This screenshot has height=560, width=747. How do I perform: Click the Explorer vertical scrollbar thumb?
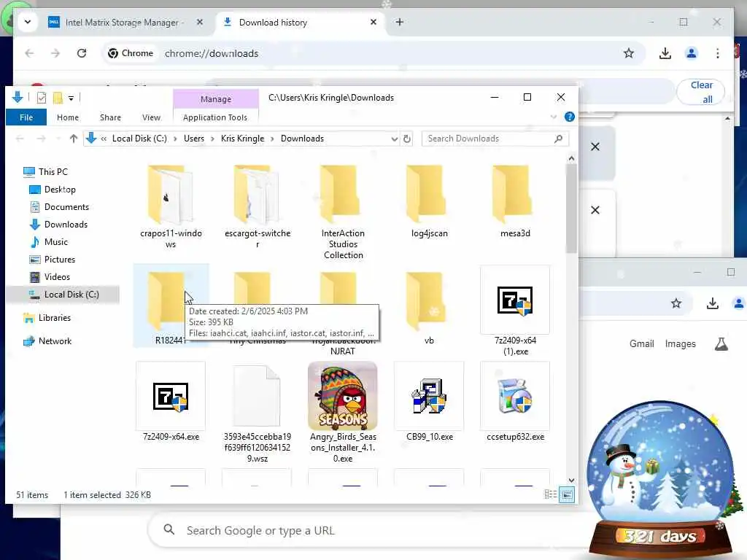(x=571, y=208)
